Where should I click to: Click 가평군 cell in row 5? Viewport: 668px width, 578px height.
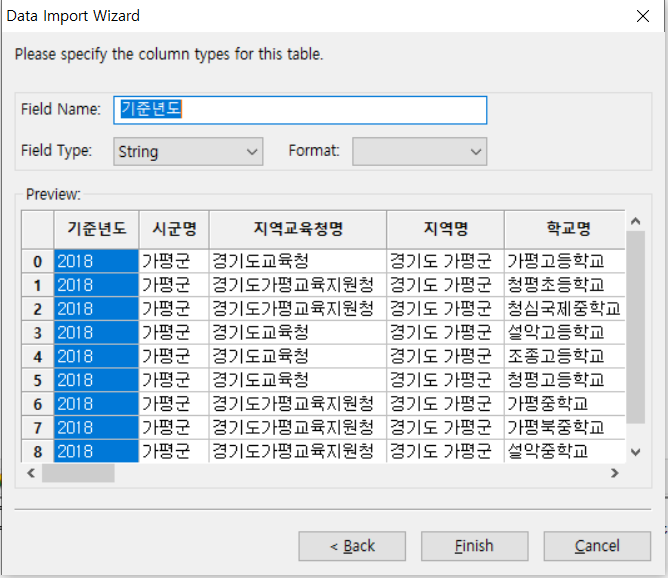tap(174, 380)
